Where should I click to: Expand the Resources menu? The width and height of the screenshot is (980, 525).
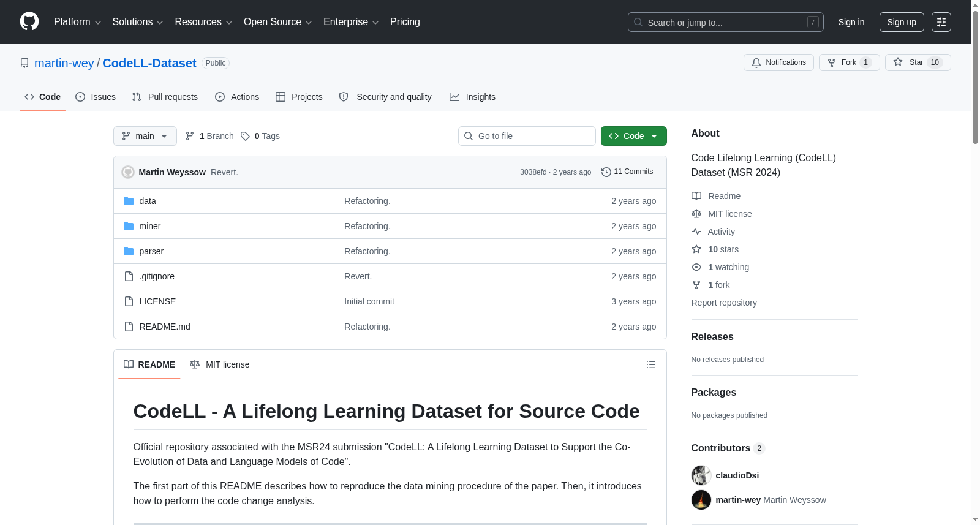coord(203,22)
